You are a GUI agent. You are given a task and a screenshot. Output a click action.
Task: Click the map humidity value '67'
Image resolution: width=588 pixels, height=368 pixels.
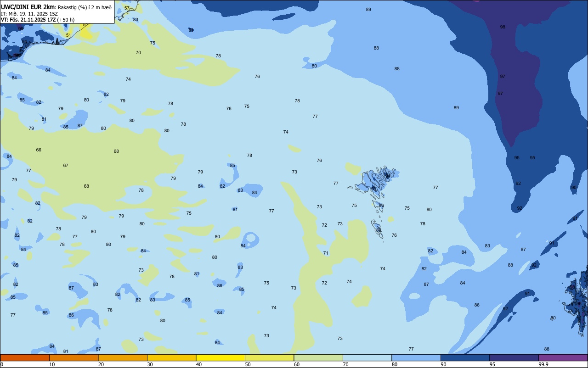pyautogui.click(x=66, y=166)
